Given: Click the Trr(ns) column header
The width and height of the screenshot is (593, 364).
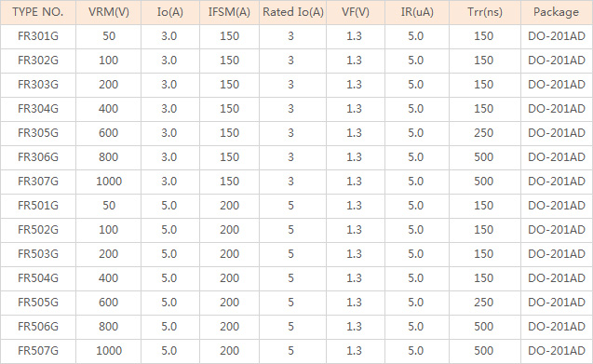Looking at the screenshot, I should coord(485,12).
